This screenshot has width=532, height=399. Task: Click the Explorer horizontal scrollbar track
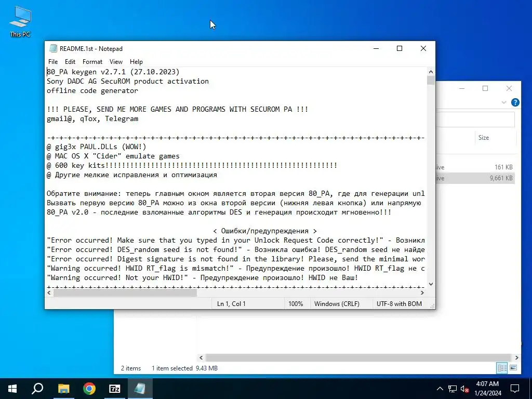(358, 357)
